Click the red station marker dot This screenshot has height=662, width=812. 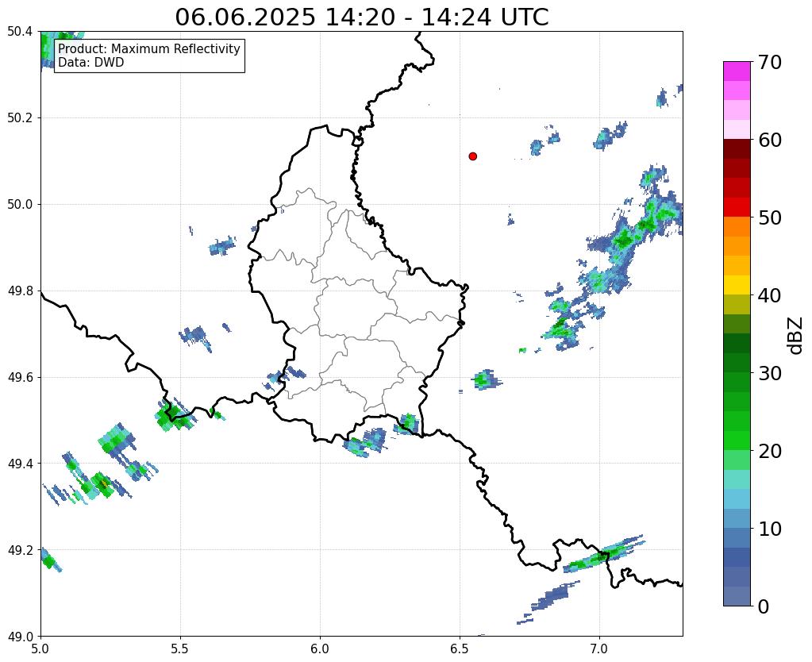coord(472,156)
